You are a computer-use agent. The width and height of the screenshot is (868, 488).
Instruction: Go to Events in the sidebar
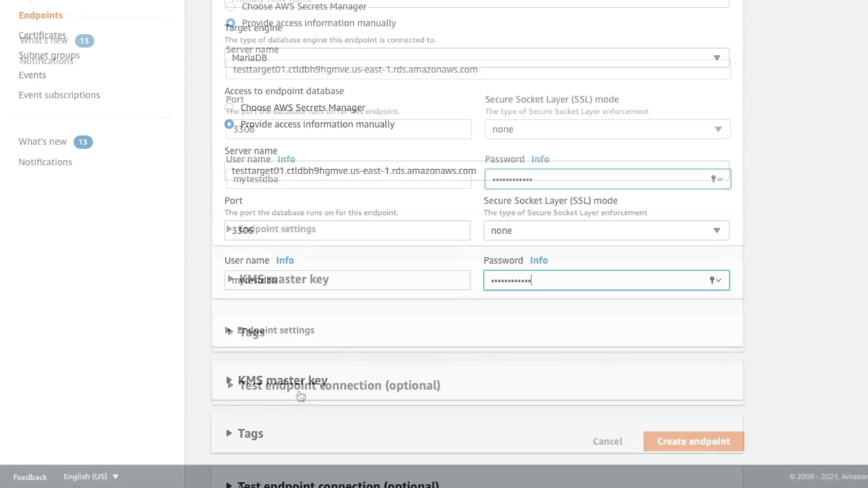coord(33,75)
